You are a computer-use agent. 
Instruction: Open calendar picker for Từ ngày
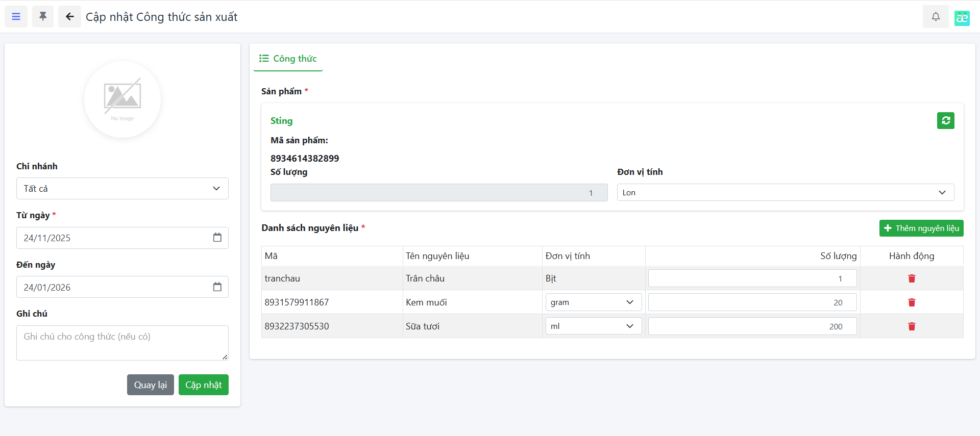click(217, 238)
